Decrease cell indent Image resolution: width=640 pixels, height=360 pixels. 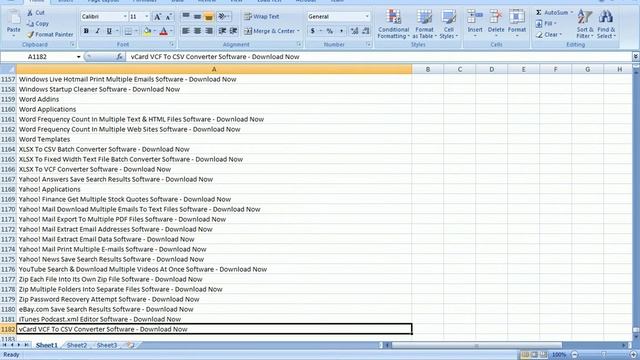point(222,31)
